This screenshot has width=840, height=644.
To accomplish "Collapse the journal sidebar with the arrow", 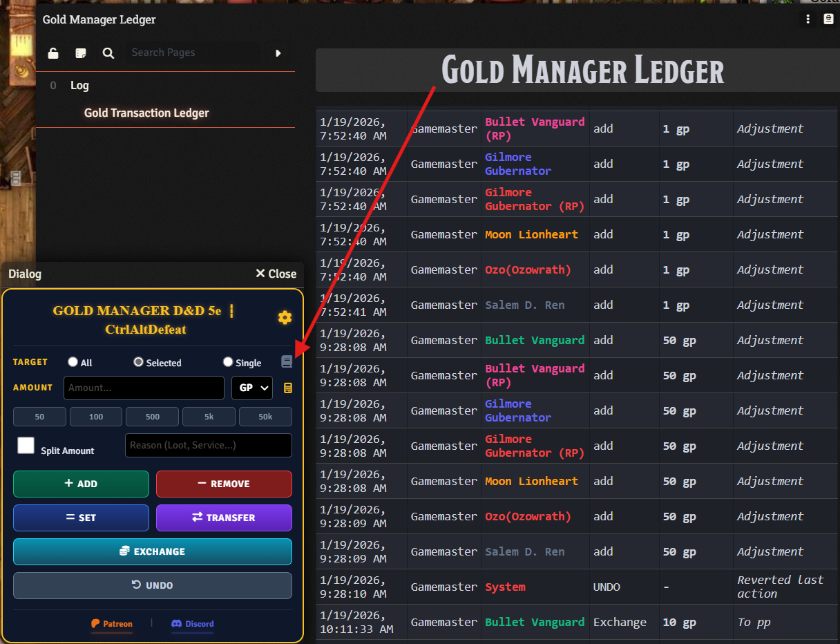I will coord(278,53).
